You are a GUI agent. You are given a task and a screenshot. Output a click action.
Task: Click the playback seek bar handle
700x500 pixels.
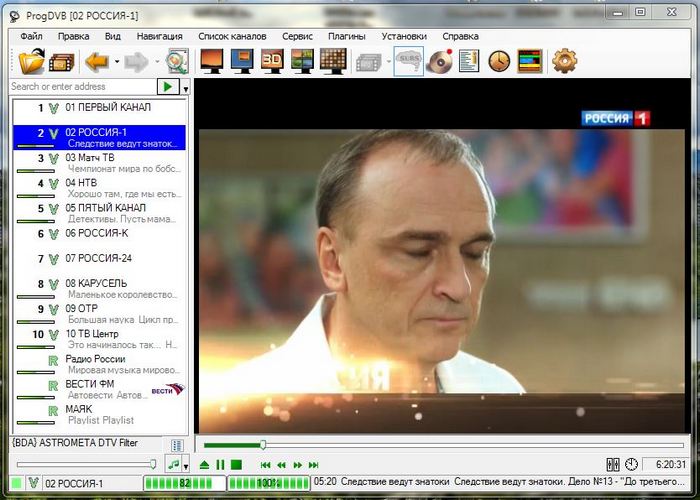click(263, 444)
